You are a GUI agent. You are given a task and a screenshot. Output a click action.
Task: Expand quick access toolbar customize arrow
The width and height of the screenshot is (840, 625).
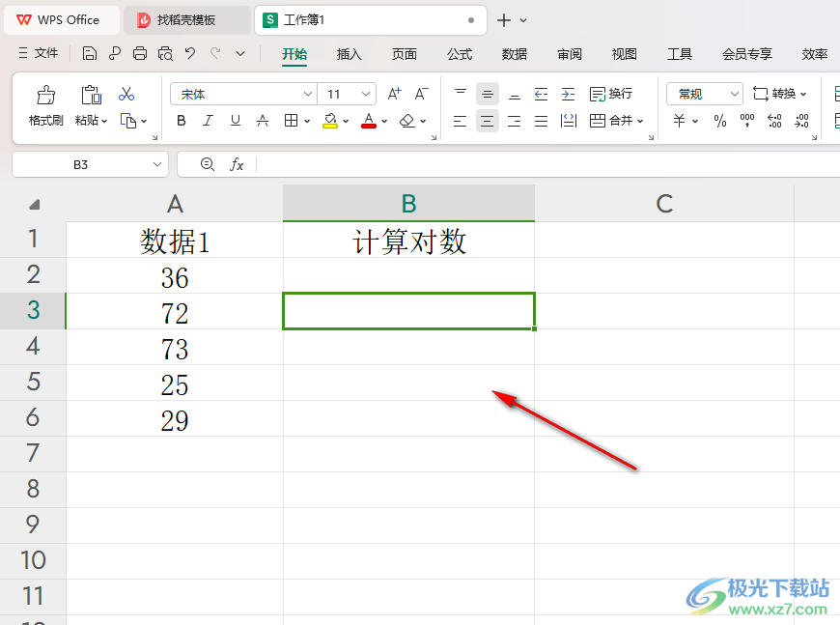[240, 53]
